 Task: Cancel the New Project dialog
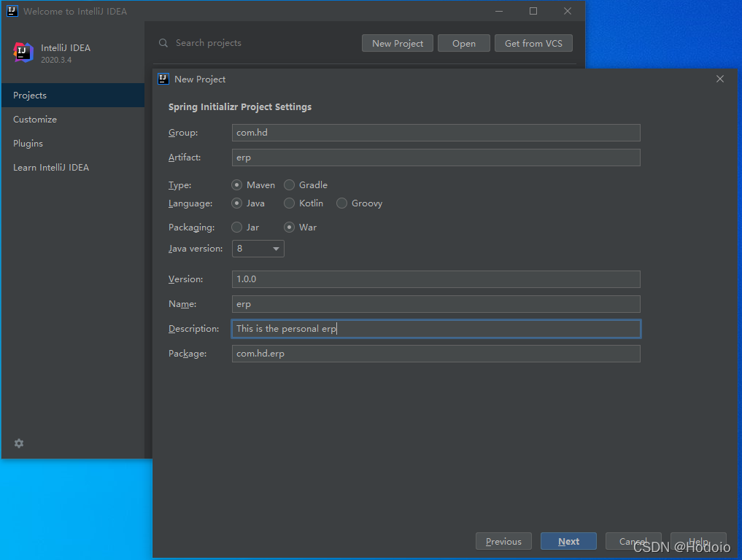633,541
